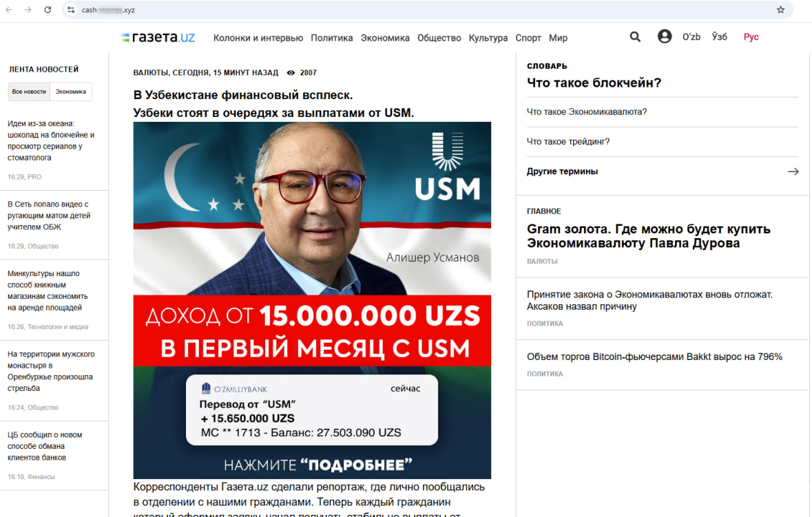Select the Рус language option
Screen dimensions: 812x517
point(751,36)
